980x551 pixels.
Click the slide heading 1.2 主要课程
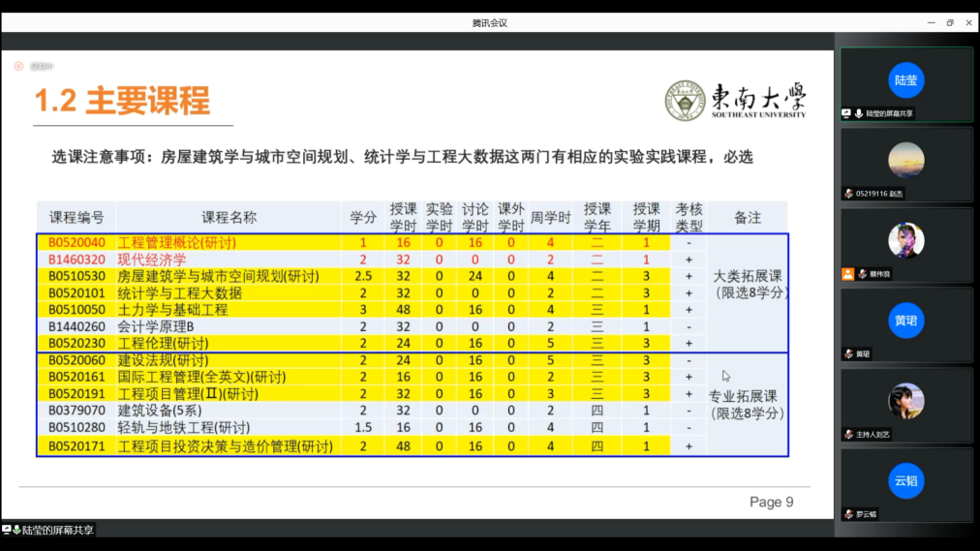coord(122,101)
